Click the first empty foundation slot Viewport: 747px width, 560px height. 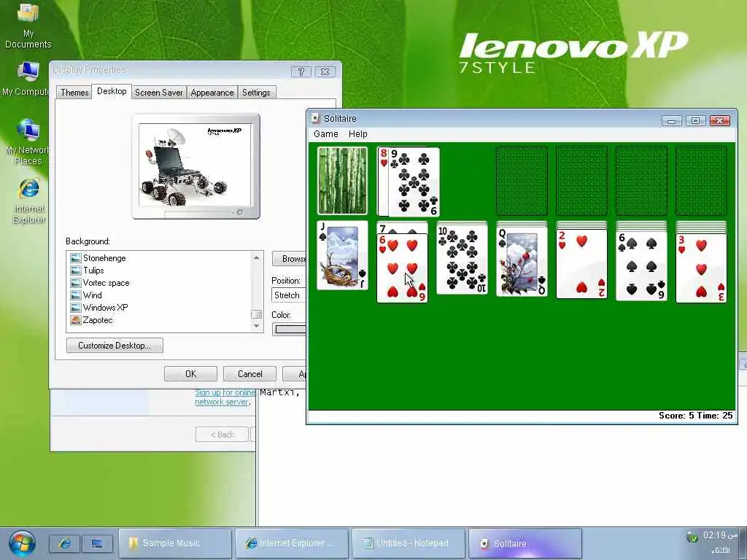click(522, 181)
